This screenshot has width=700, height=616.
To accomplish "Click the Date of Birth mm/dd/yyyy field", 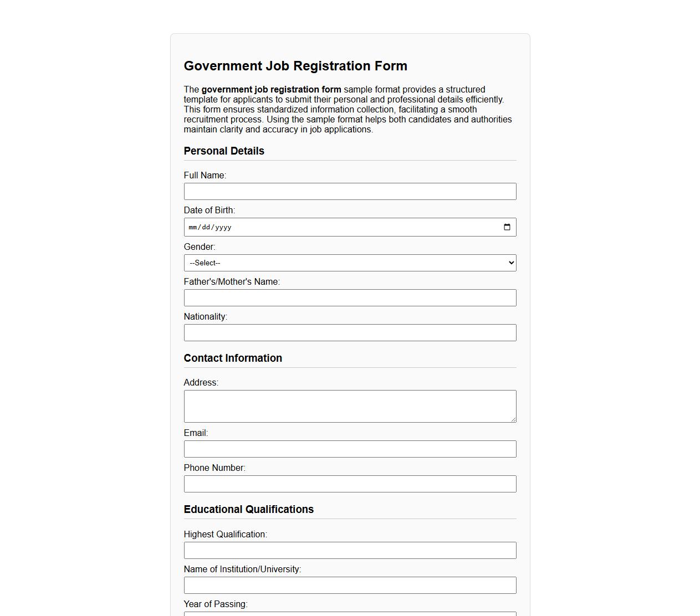I will (x=333, y=227).
